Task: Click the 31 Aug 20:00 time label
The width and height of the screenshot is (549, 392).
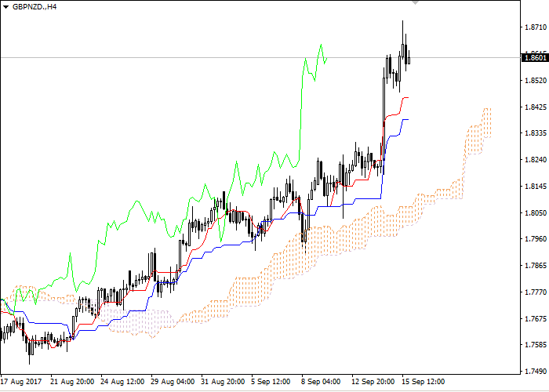Action: click(223, 382)
